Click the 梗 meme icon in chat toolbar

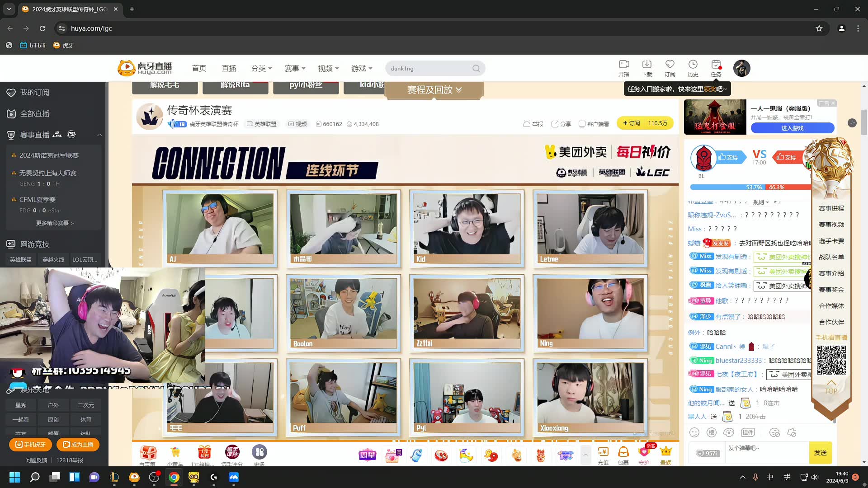click(712, 432)
